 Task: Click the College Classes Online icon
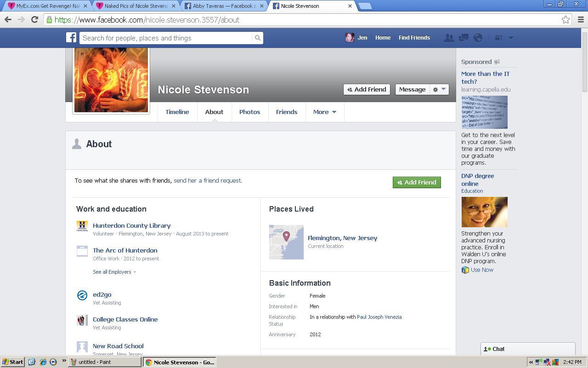coord(82,320)
